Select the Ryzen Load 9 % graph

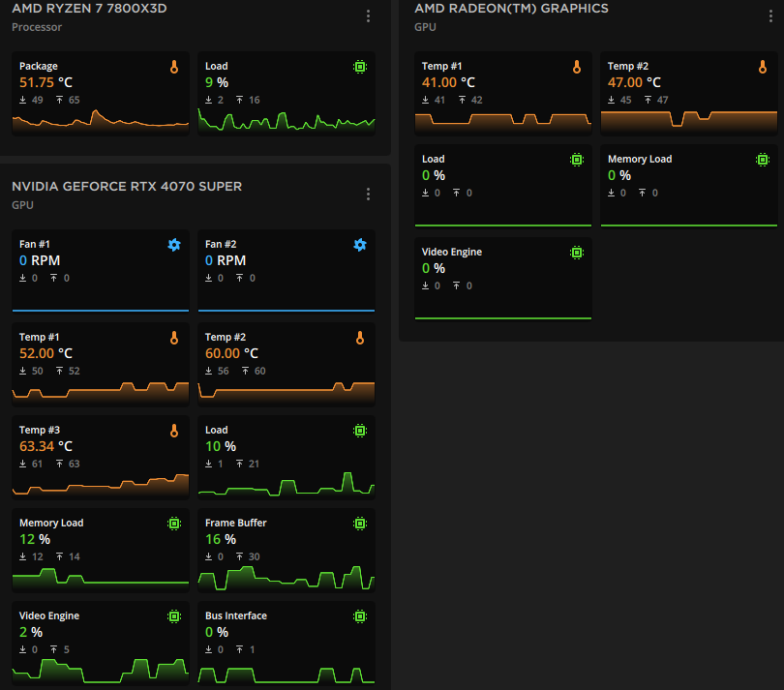click(286, 122)
